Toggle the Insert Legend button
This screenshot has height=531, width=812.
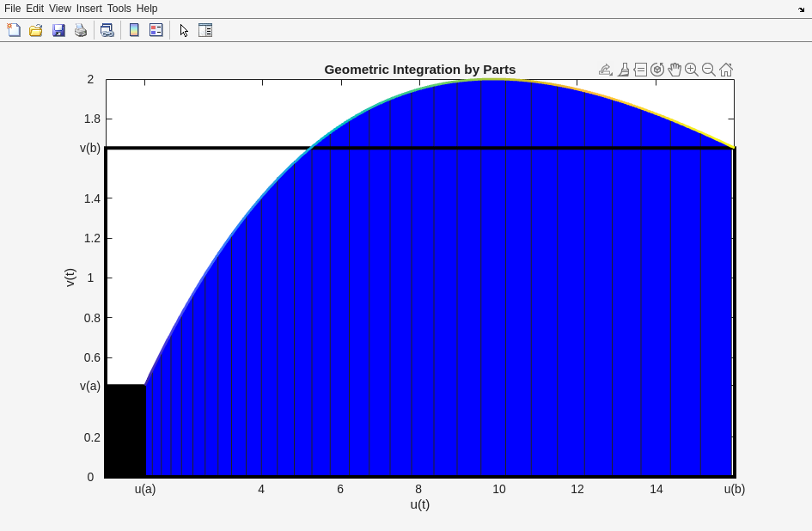coord(156,30)
